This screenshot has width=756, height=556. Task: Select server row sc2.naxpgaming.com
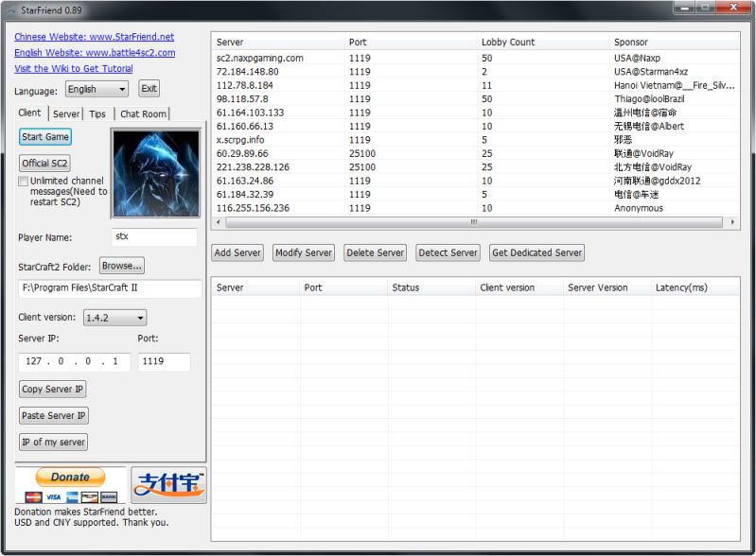tap(475, 58)
